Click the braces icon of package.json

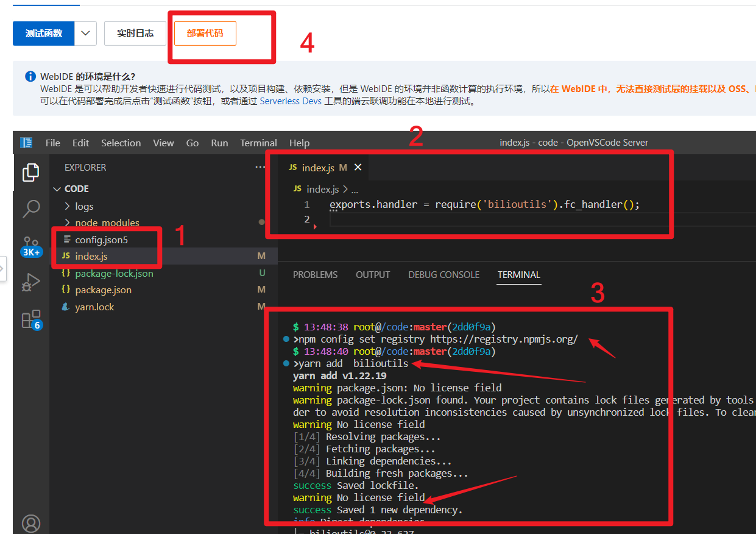pos(66,290)
